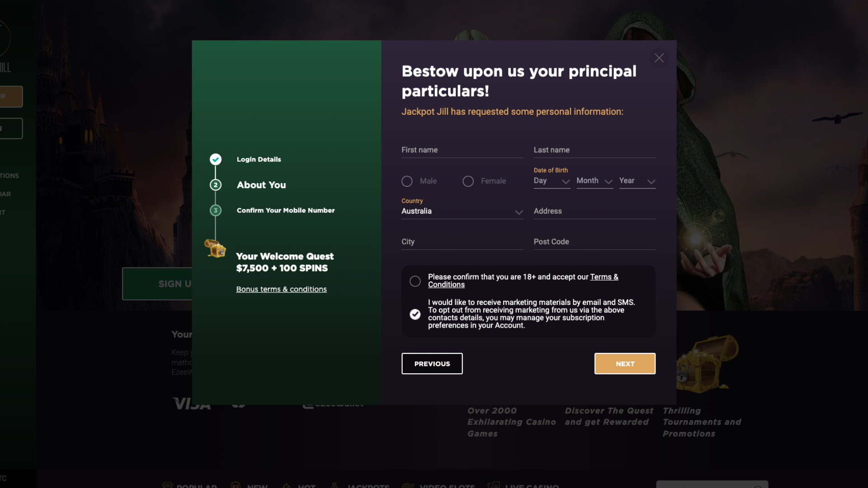The height and width of the screenshot is (488, 868).
Task: Tick the 18+ Terms confirmation checkbox
Action: (x=415, y=281)
